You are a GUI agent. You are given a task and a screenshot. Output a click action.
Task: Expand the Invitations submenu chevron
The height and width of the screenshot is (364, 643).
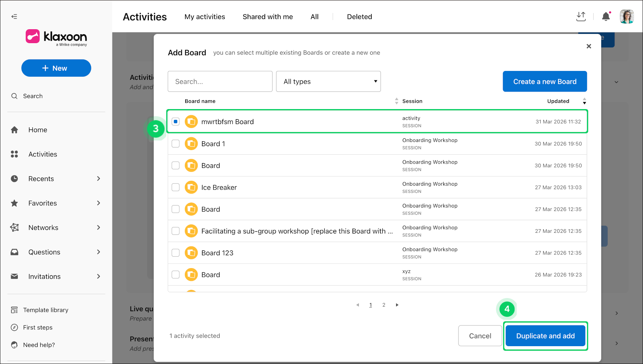[99, 276]
